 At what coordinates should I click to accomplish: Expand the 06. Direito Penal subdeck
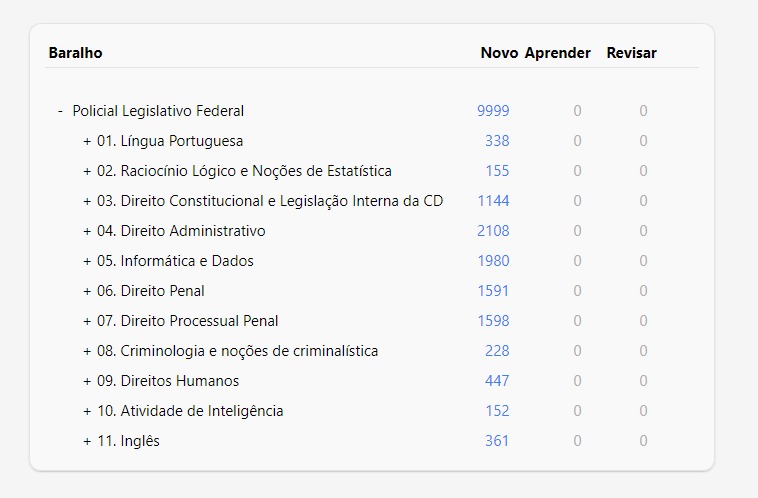tap(87, 291)
